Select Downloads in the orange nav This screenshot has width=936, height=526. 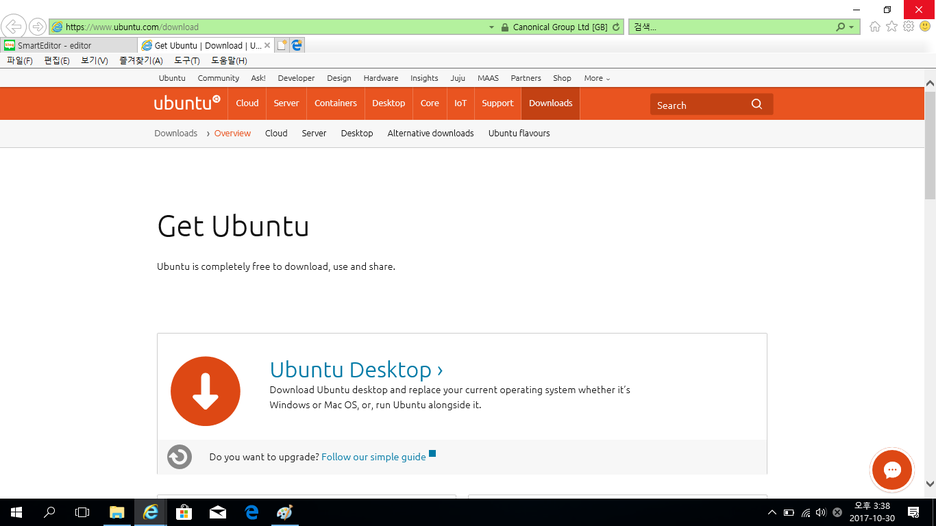coord(550,103)
